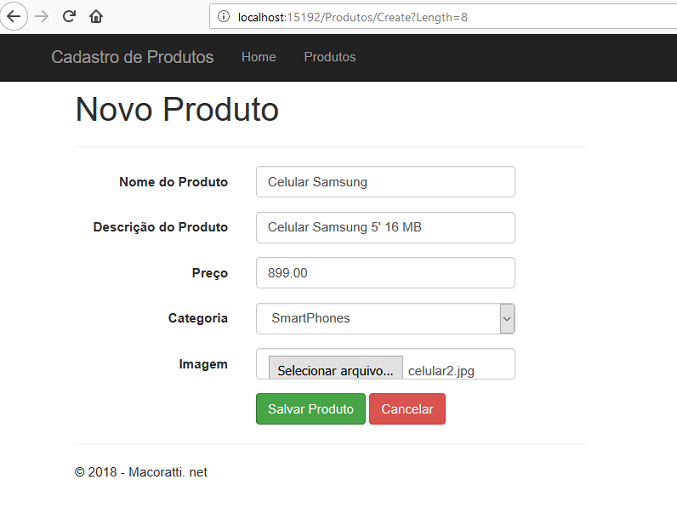
Task: Click the Macoratti .net footer text
Action: 168,472
